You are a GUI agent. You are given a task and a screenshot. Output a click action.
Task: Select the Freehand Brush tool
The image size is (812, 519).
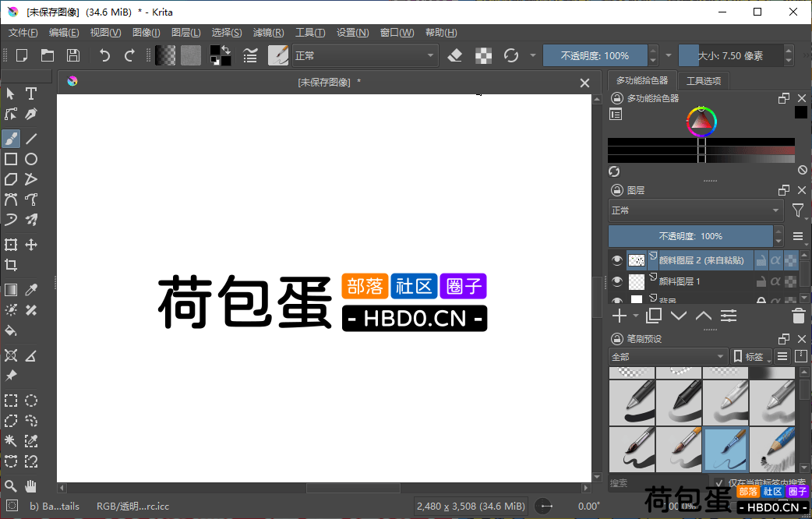tap(11, 139)
